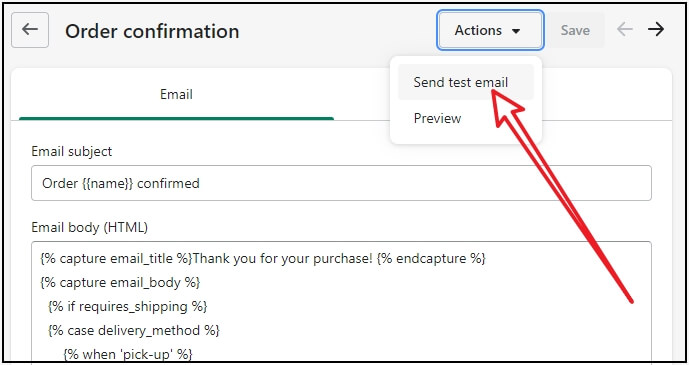
Task: Click the Email subject label
Action: point(72,152)
